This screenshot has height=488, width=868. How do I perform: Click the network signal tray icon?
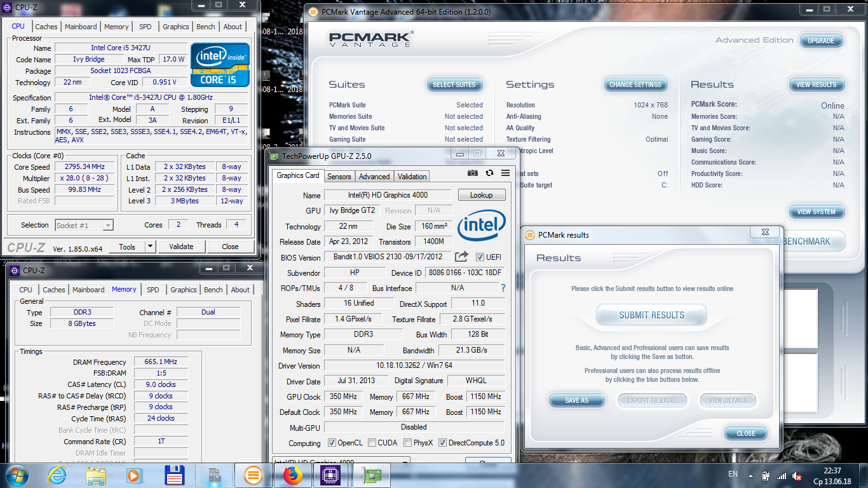(x=782, y=476)
